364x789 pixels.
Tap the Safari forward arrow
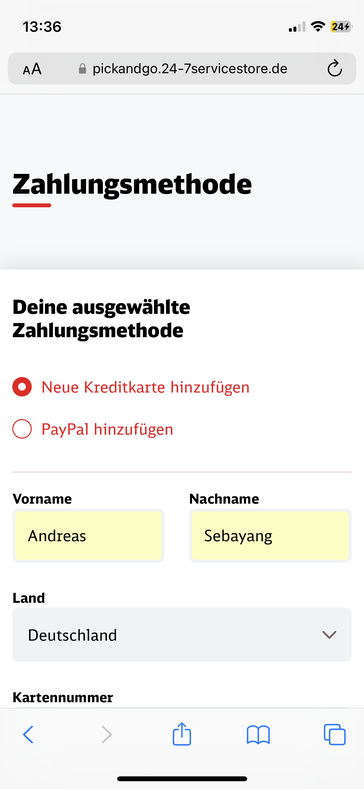click(106, 735)
